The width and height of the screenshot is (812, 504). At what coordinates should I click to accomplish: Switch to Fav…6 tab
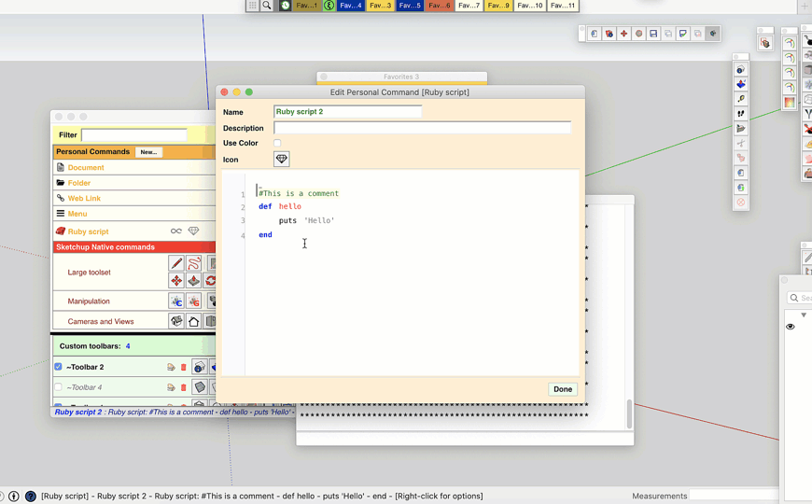tap(440, 6)
